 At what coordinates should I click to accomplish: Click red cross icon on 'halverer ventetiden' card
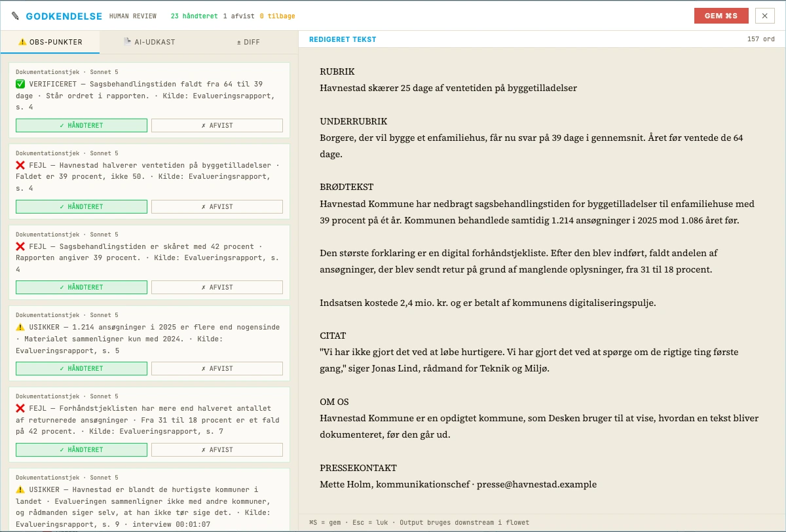coord(20,165)
